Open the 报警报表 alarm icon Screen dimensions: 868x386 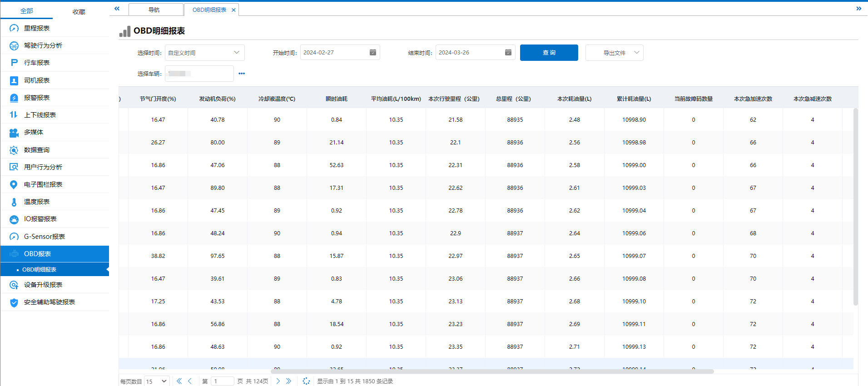coord(14,98)
